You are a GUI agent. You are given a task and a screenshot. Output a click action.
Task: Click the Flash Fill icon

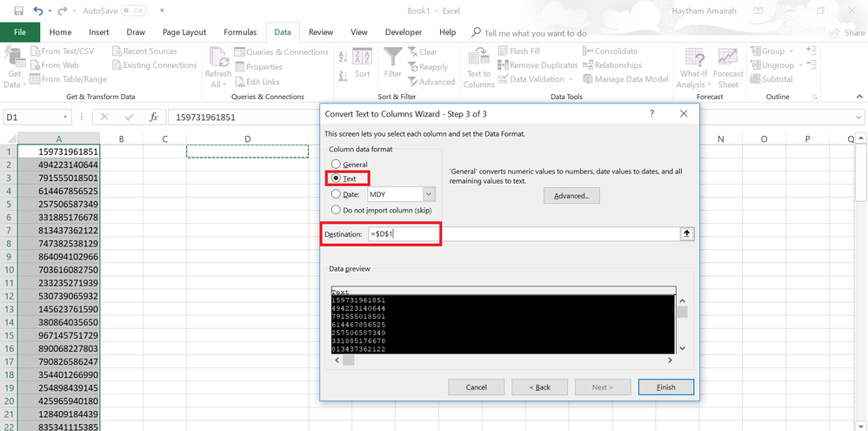click(x=504, y=51)
